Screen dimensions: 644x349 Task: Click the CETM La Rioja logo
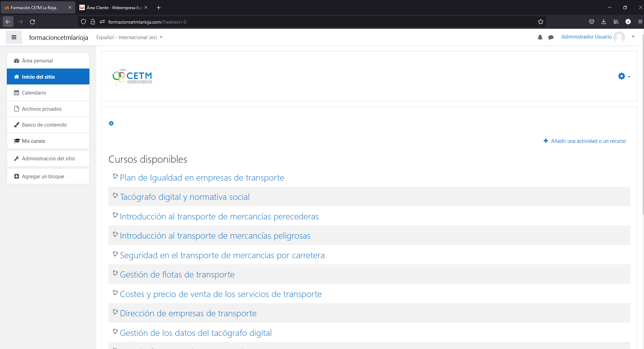click(x=133, y=77)
